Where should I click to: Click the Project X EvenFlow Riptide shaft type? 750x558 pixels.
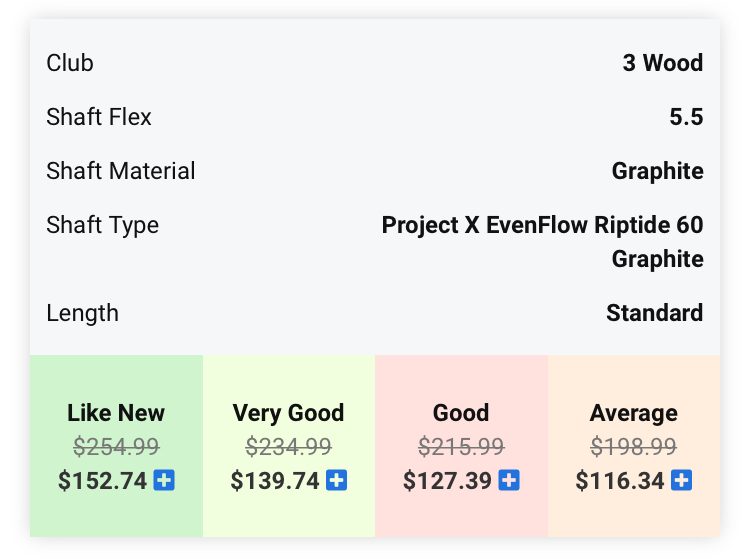point(543,225)
